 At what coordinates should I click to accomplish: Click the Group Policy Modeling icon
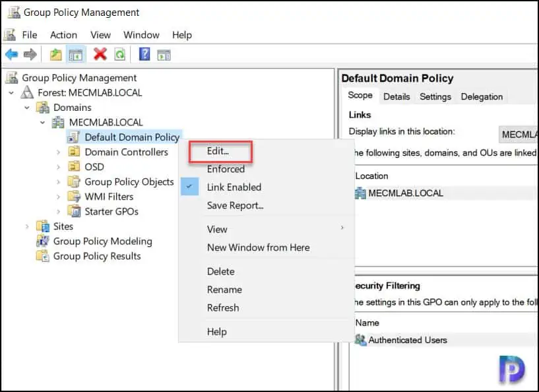[x=43, y=241]
